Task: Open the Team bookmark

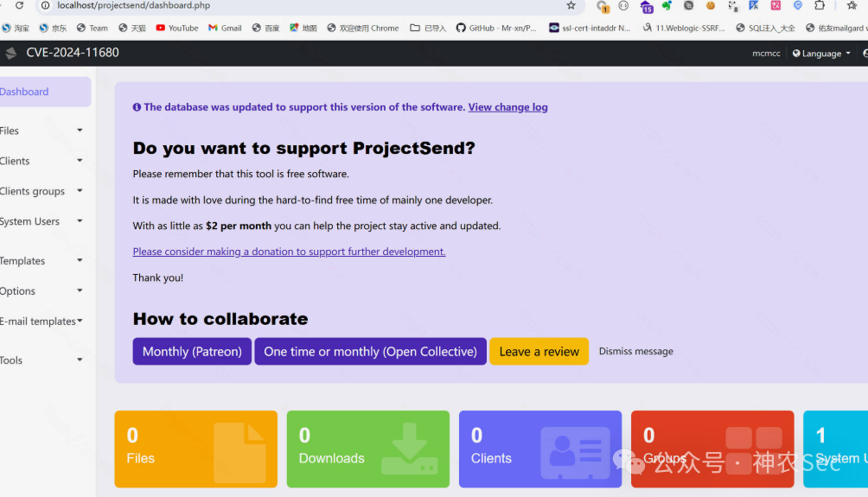Action: coord(93,28)
